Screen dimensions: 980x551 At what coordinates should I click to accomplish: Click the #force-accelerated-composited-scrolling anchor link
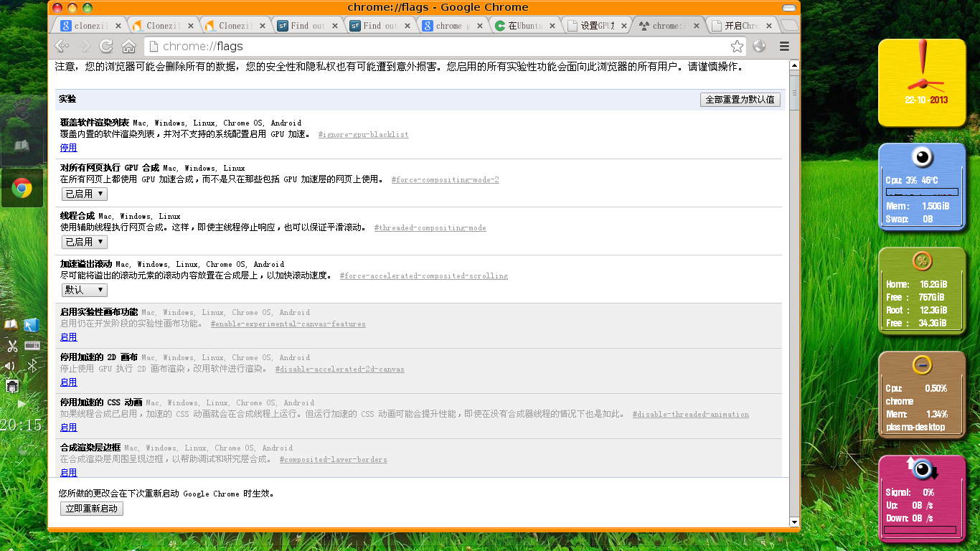coord(424,276)
